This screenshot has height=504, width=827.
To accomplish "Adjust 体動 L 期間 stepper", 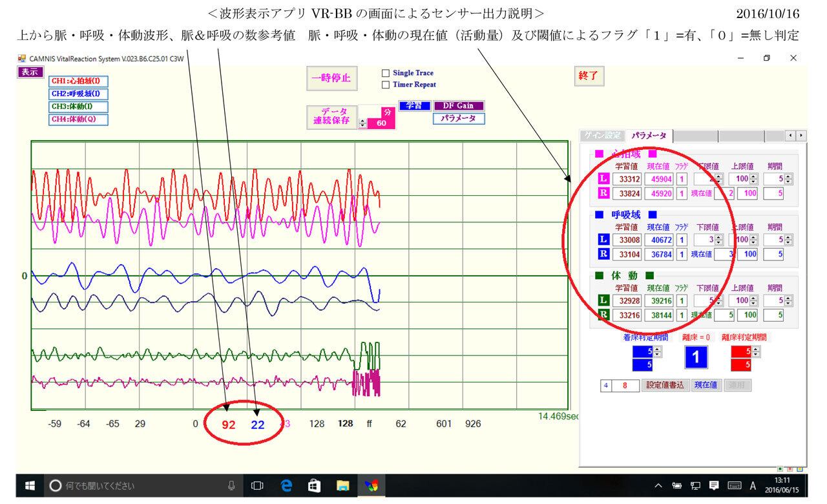I will [x=787, y=300].
